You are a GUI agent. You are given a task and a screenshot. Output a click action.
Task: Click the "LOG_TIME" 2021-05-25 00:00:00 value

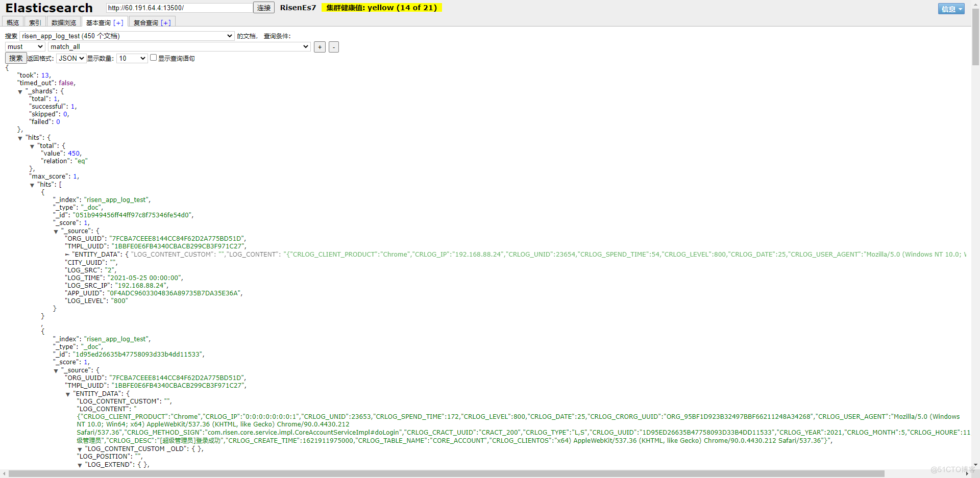(x=145, y=278)
